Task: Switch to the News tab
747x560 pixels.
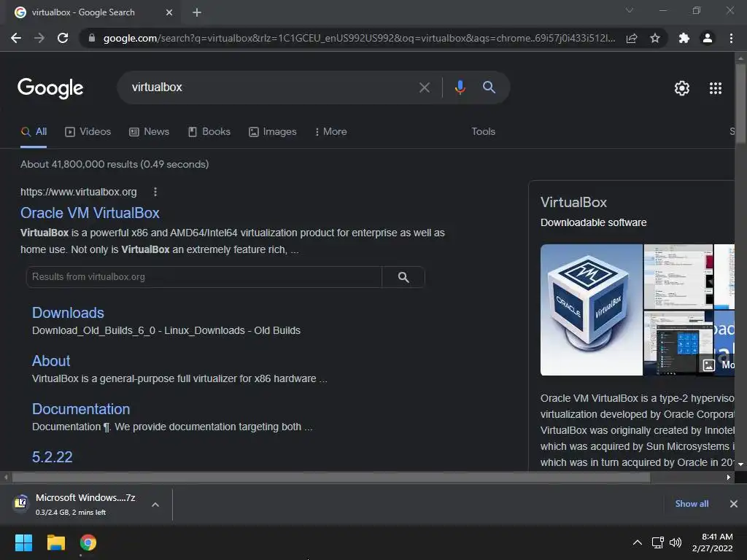Action: tap(149, 132)
